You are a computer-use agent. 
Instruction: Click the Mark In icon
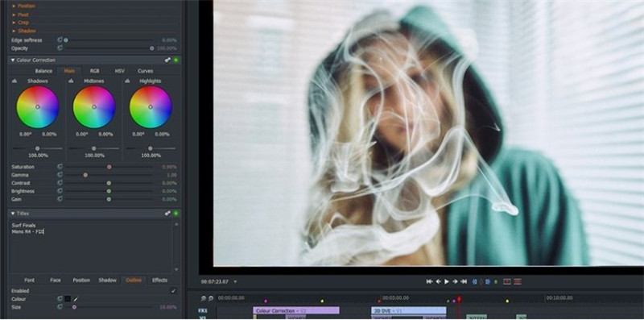[x=475, y=282]
